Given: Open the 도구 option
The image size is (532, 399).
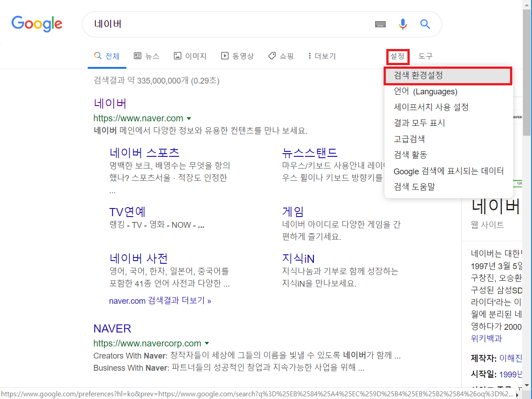Looking at the screenshot, I should [x=425, y=56].
